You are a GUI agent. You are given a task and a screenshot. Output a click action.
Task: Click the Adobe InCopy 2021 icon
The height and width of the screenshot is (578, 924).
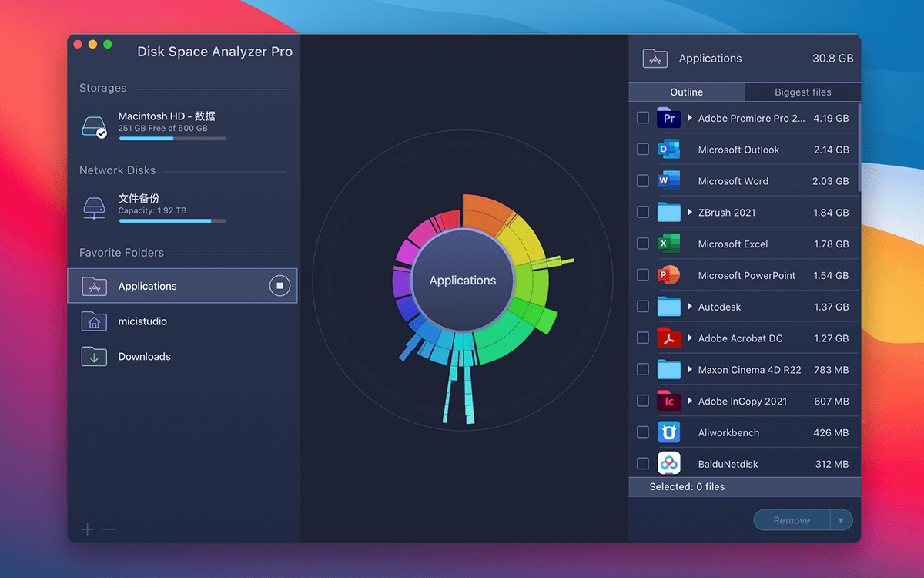click(668, 401)
